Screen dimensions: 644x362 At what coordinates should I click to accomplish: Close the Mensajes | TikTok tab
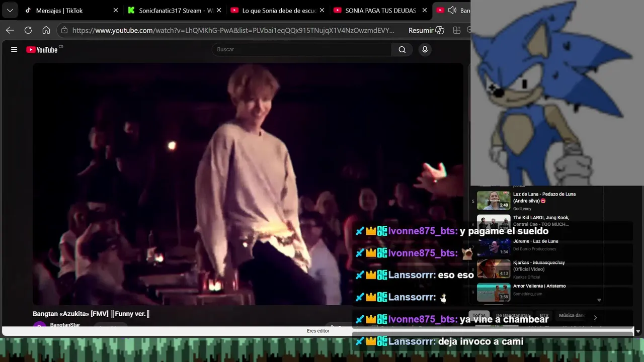pos(116,10)
